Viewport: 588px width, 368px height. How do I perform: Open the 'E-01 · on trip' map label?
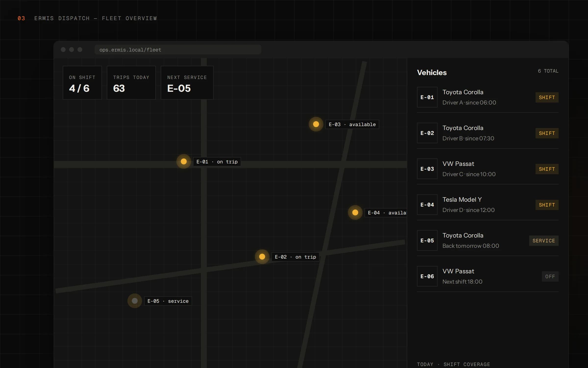pos(217,162)
